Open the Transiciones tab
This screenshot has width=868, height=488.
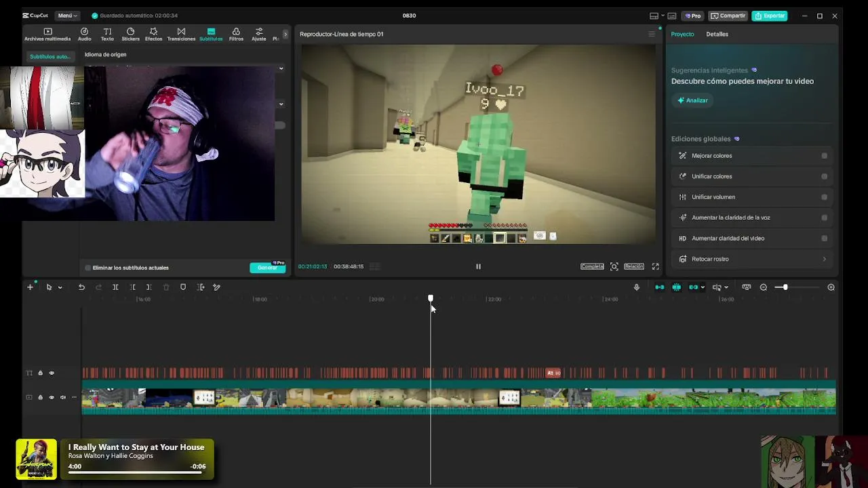[x=181, y=35]
